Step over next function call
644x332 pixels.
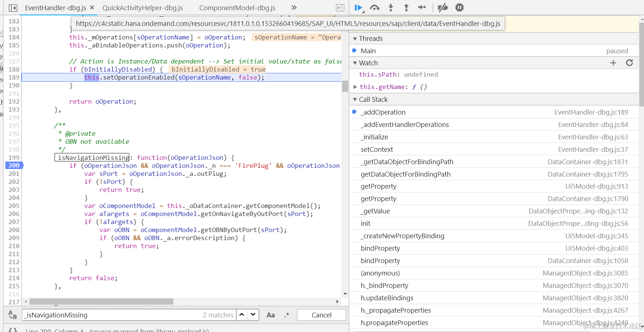(375, 8)
